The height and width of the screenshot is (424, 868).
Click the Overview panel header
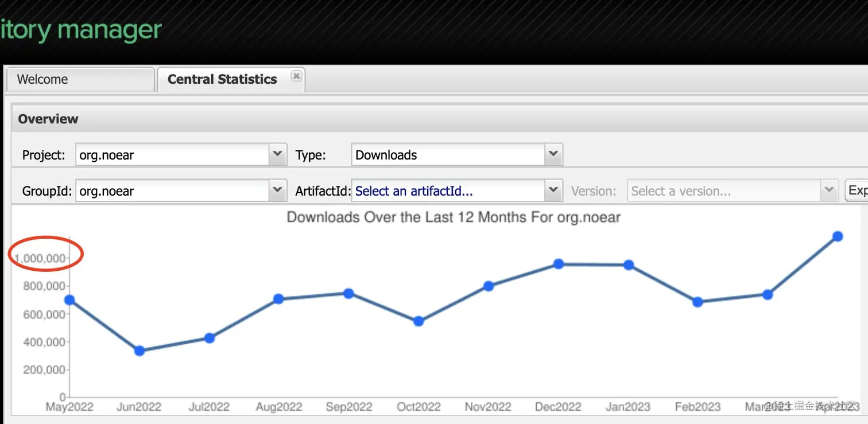click(x=440, y=119)
